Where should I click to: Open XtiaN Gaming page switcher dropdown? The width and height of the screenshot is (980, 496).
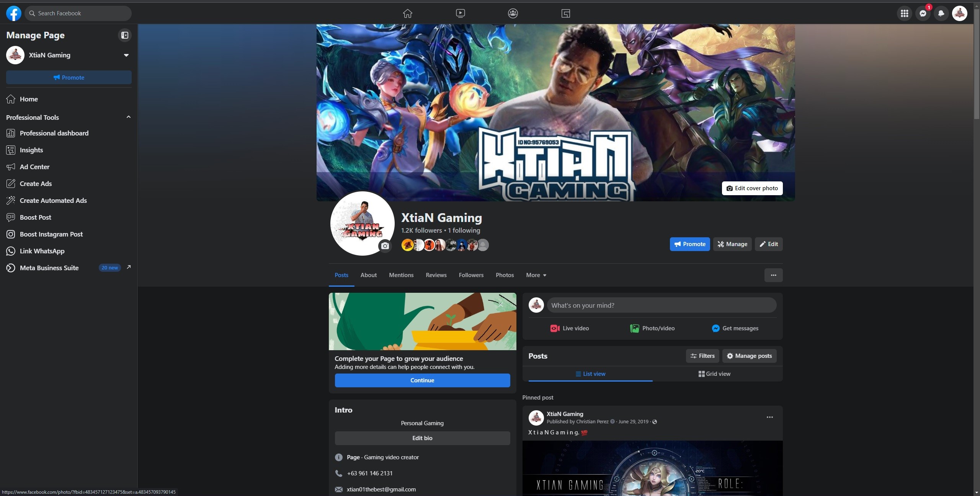[126, 55]
